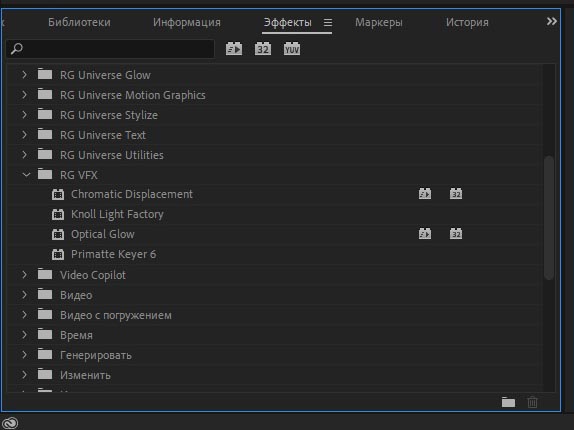Select 'Video Copilot' folder name

[93, 275]
